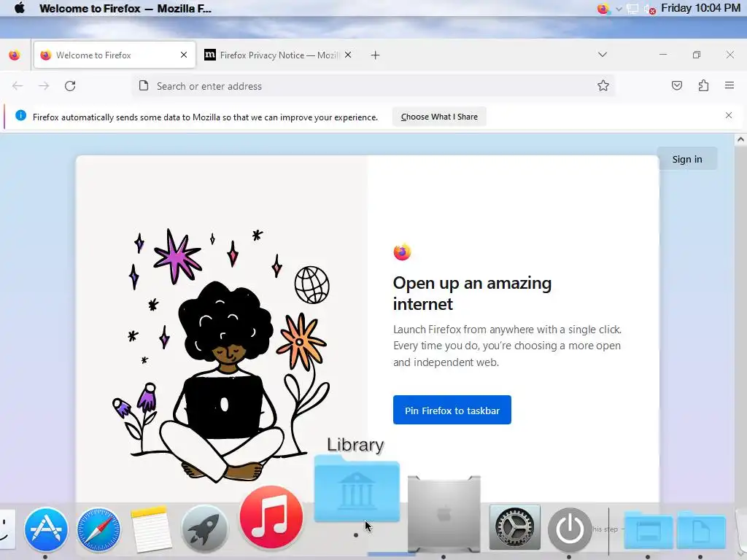The height and width of the screenshot is (560, 747).
Task: Open Notes notepad icon in the dock
Action: 151,529
